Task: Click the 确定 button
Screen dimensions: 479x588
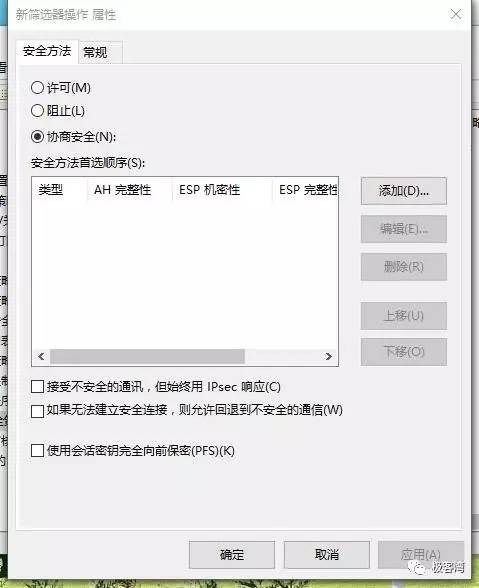Action: [232, 554]
